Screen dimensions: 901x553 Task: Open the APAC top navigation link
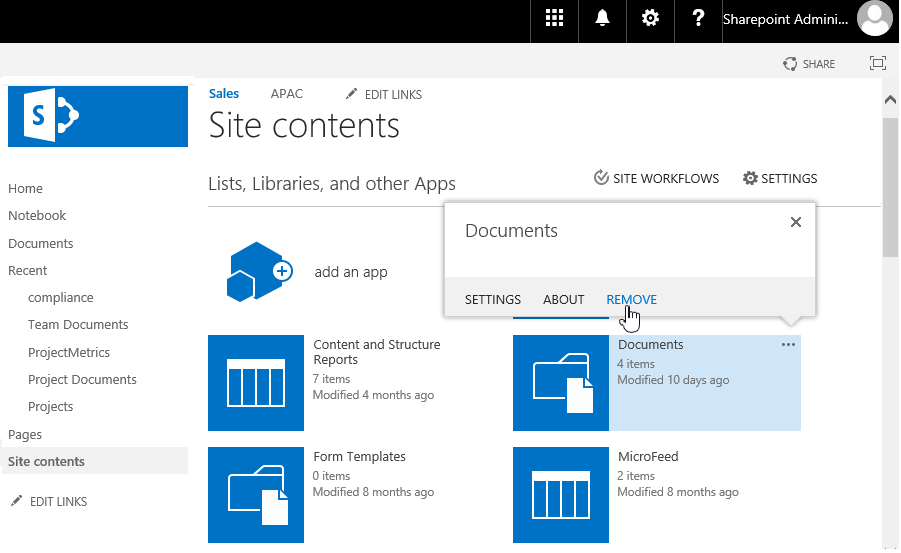[287, 94]
